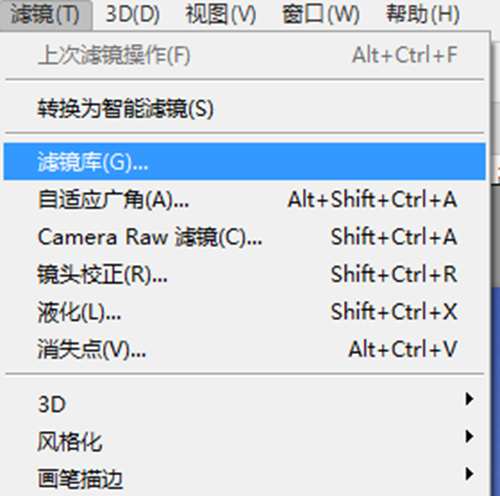This screenshot has height=496, width=500.
Task: Click the Shift+Ctrl+X shortcut text for 液化
Action: pyautogui.click(x=394, y=312)
